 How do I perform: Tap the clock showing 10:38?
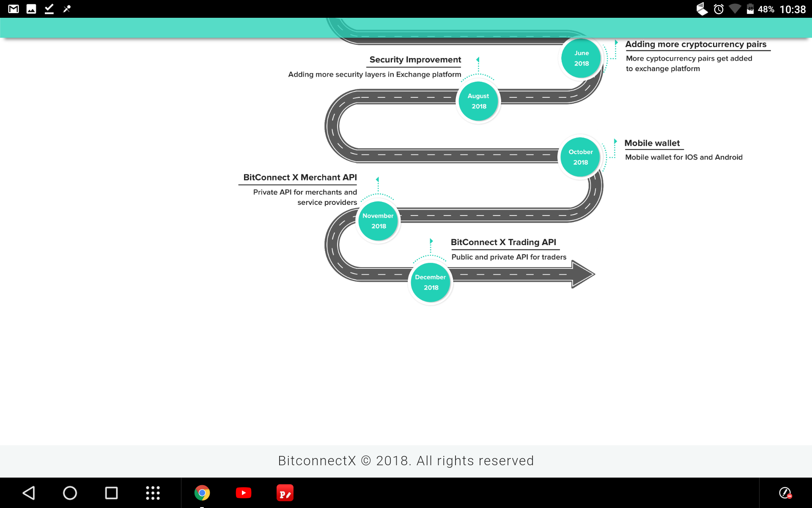pos(793,9)
